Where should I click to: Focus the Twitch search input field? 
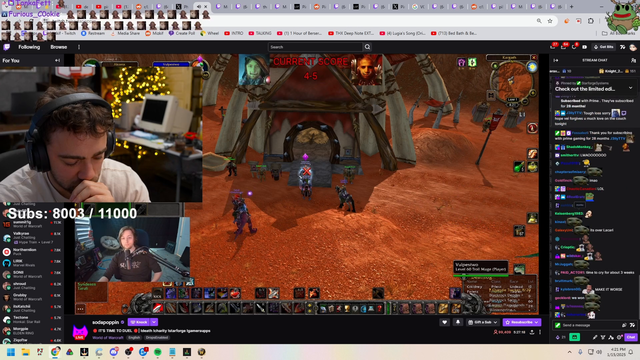click(315, 47)
